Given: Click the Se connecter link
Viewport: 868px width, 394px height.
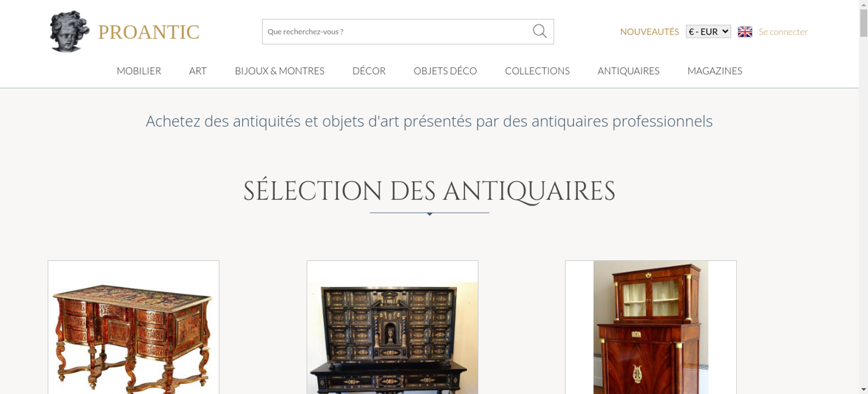Looking at the screenshot, I should pos(783,32).
